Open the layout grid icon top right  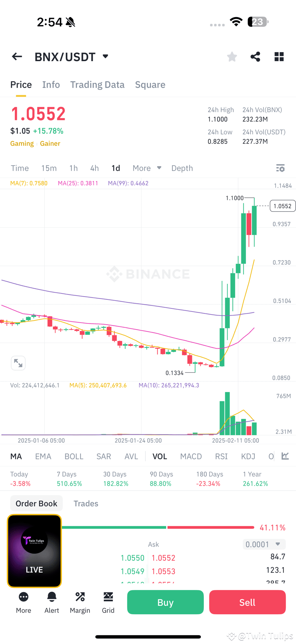click(x=279, y=56)
